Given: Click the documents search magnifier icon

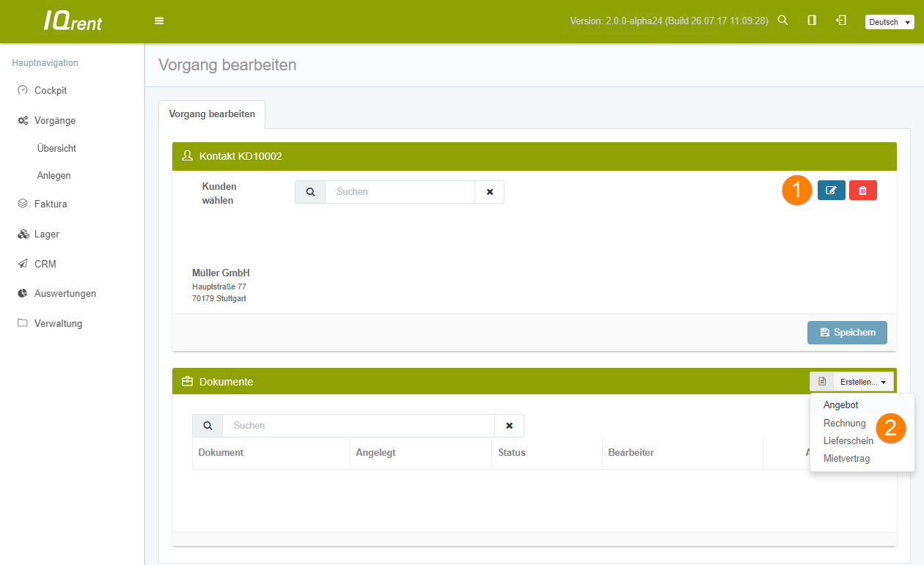Looking at the screenshot, I should [x=208, y=426].
